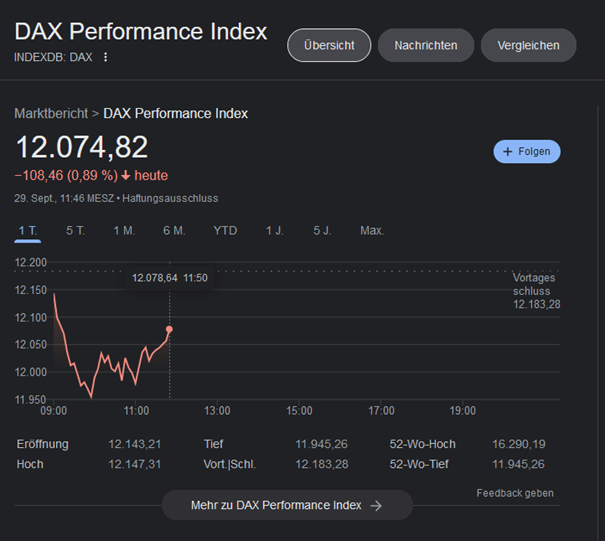Show the 5 T. chart range
605x541 pixels.
(75, 231)
